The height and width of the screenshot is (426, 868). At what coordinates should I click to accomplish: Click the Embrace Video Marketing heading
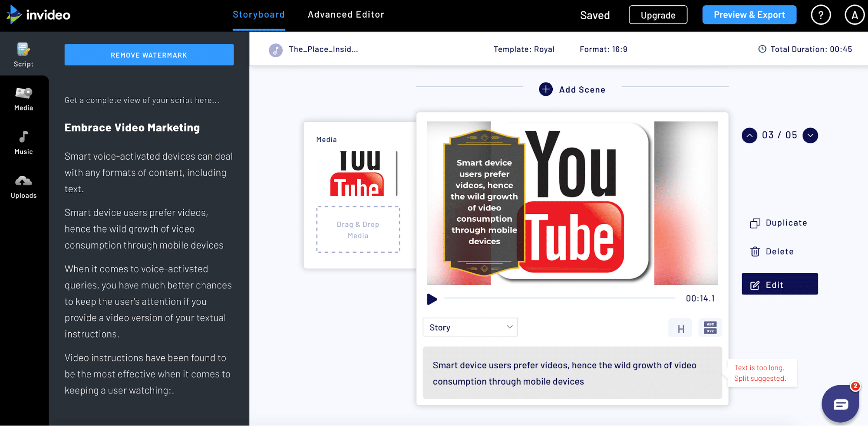[132, 128]
